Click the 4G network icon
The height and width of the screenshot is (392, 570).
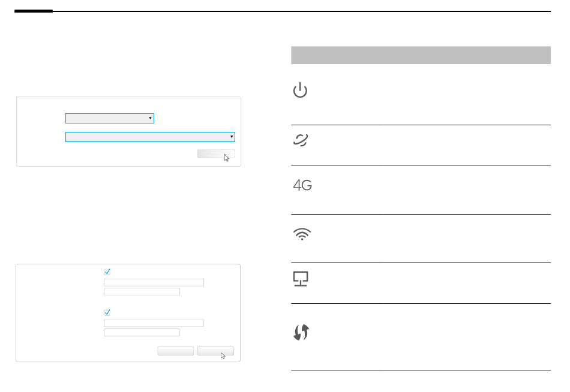(x=302, y=185)
